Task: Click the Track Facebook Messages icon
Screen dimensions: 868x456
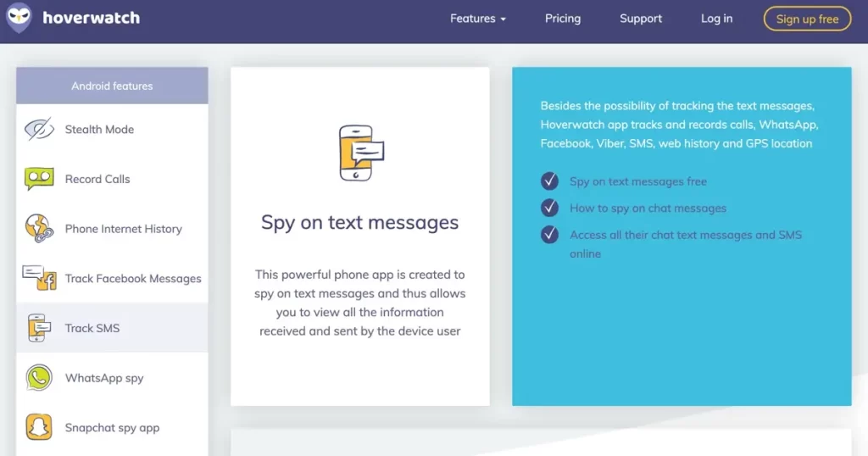Action: coord(39,278)
